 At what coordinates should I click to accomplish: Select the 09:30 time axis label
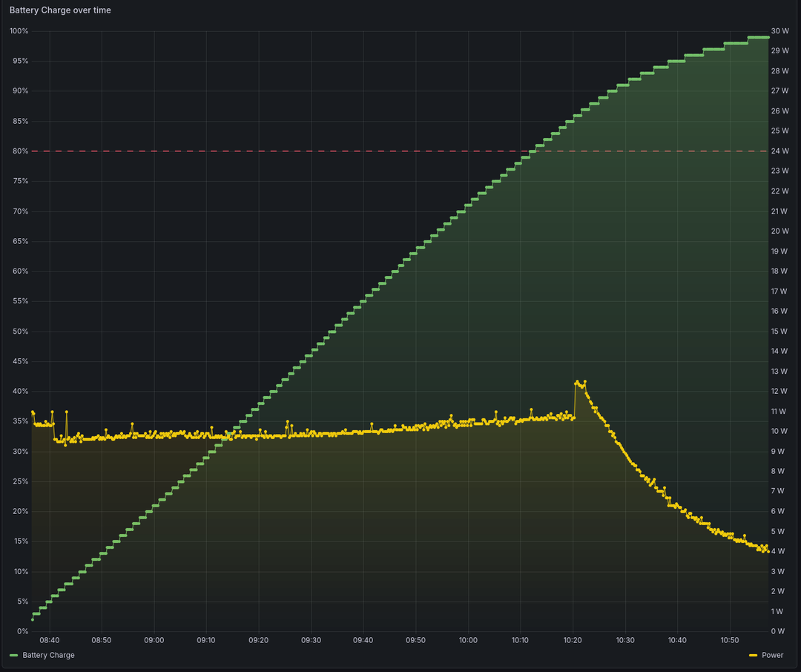[311, 640]
